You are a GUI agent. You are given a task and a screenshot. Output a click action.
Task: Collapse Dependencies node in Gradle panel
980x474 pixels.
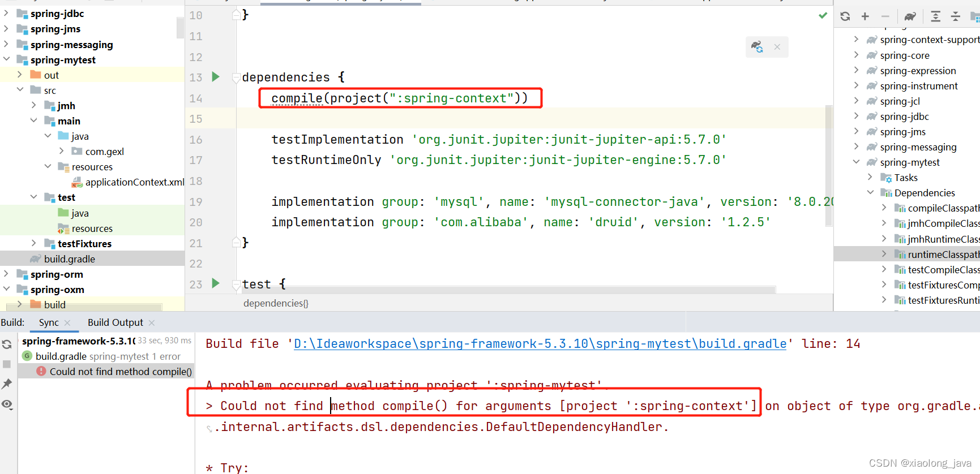pos(871,192)
